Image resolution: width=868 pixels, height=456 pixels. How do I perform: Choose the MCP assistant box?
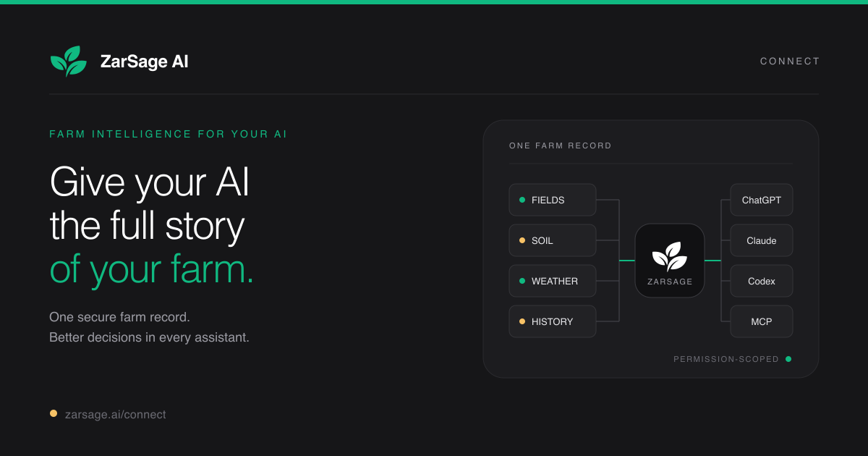click(x=762, y=321)
